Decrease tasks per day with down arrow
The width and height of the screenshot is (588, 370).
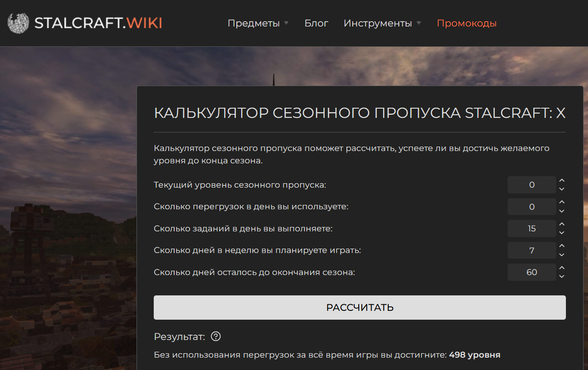pos(561,233)
